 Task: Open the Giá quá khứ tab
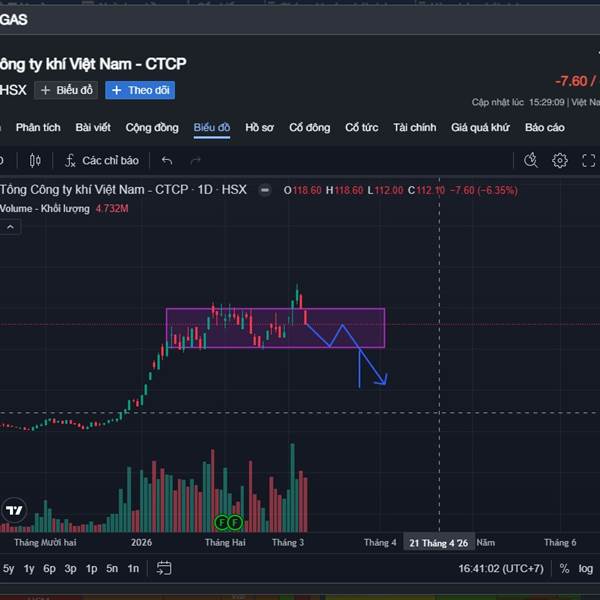(480, 127)
